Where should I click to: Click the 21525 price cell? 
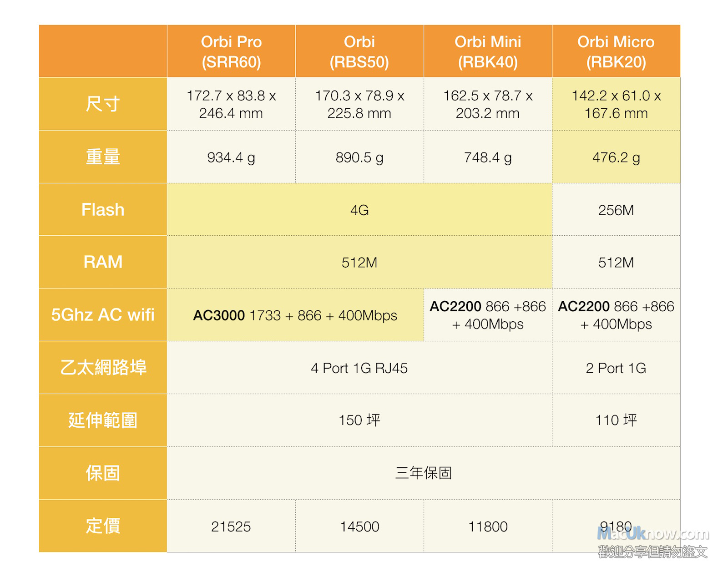coord(231,526)
